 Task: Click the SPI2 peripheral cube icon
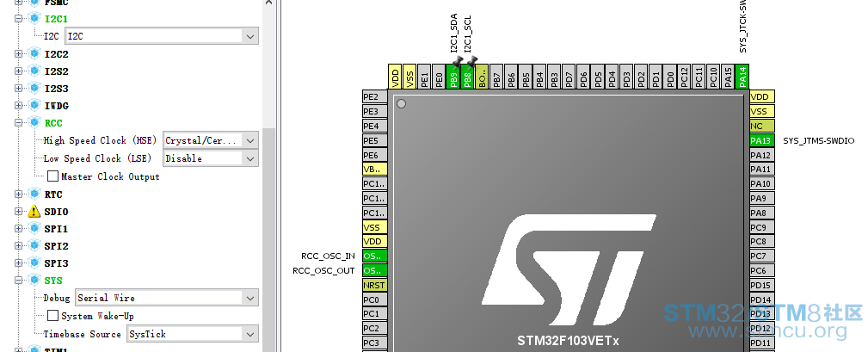click(x=34, y=246)
